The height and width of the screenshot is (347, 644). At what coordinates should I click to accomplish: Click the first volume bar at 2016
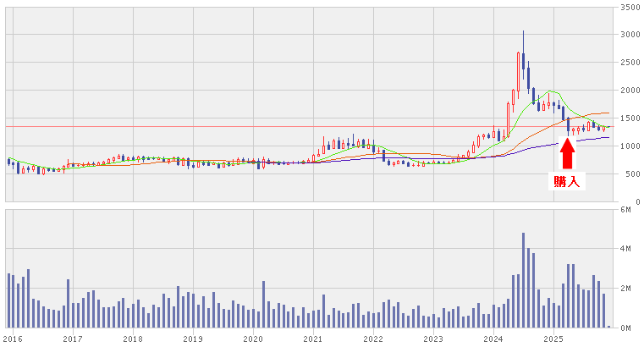point(8,300)
